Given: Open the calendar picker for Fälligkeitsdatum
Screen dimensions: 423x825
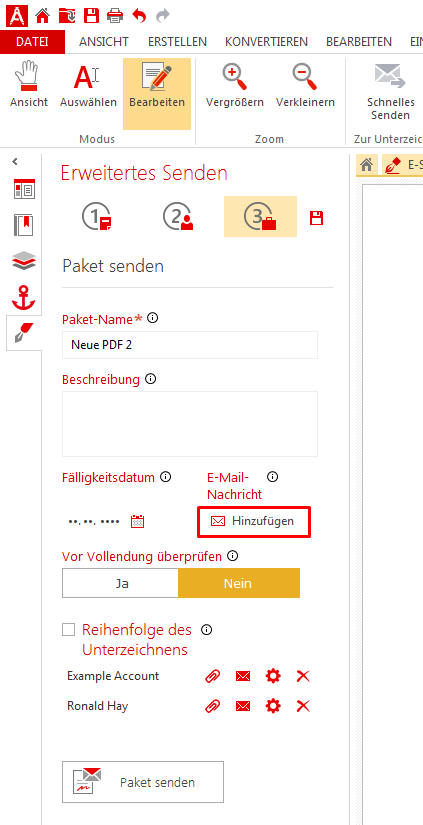Looking at the screenshot, I should (x=137, y=521).
